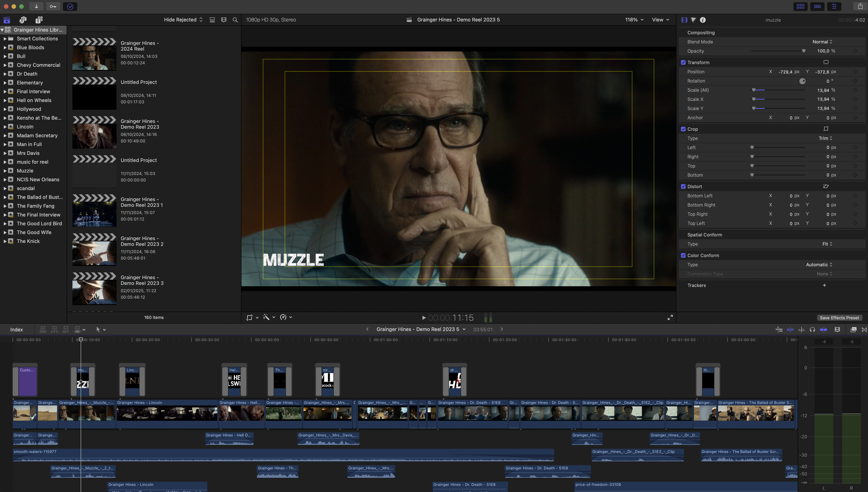
Task: Show the Libraries sidebar clapper icon
Action: click(x=7, y=20)
